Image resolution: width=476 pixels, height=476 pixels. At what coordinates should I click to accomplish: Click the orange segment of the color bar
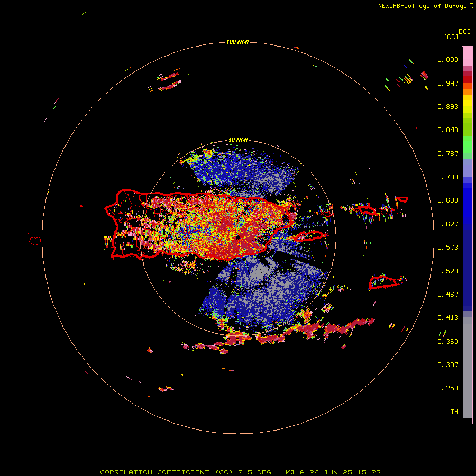467,89
